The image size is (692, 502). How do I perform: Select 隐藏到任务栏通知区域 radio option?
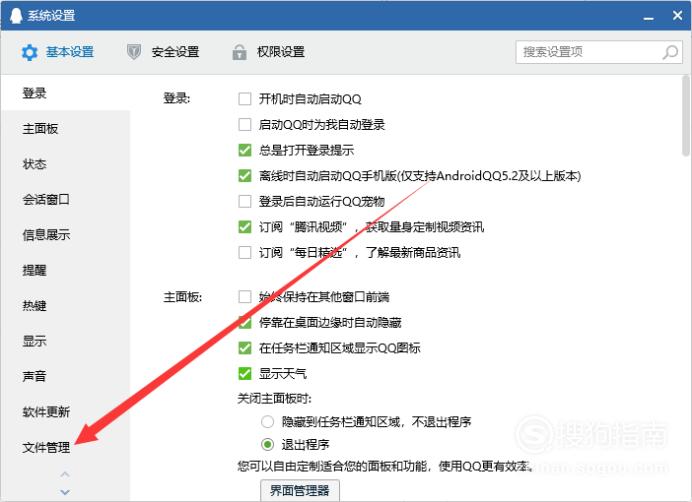[267, 422]
